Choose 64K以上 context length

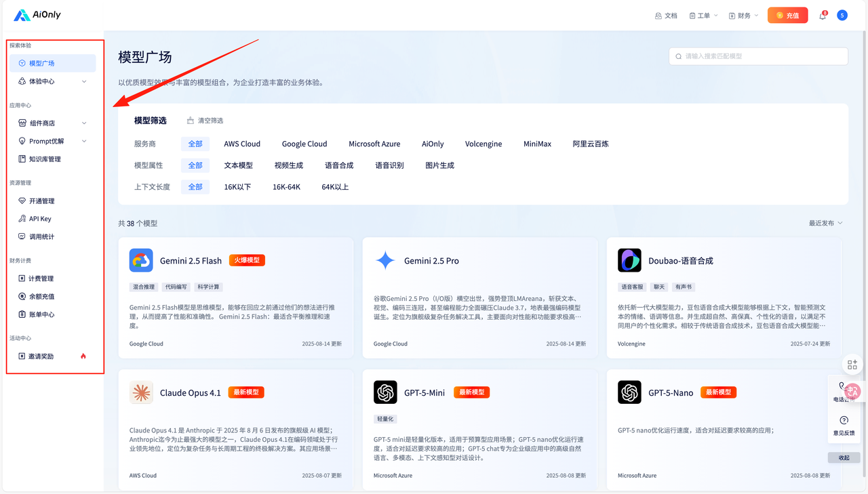pyautogui.click(x=335, y=187)
